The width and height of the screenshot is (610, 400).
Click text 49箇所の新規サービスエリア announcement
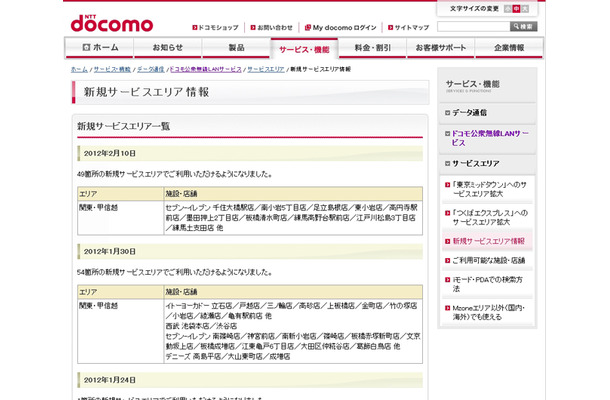174,174
